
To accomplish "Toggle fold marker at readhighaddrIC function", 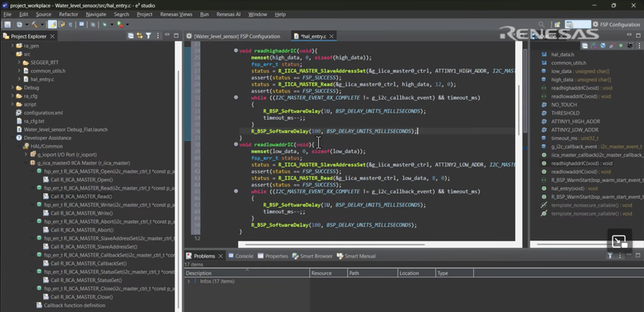I will tap(236, 51).
